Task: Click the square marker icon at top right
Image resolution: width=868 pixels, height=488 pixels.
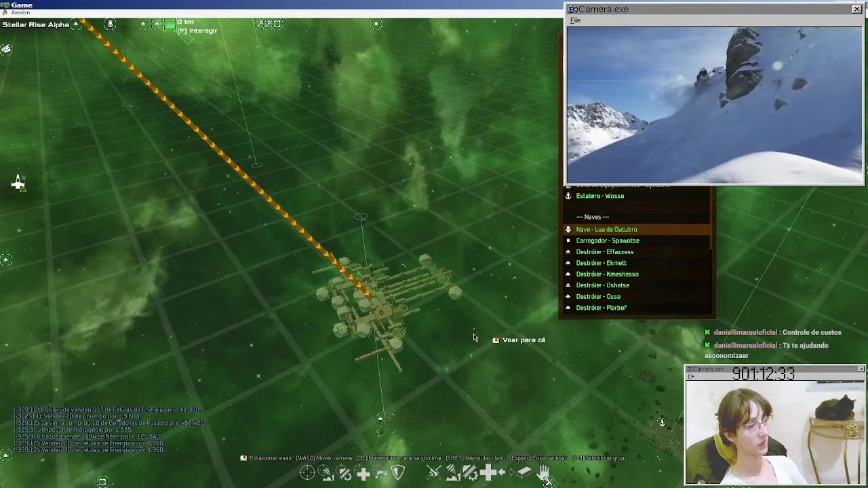Action: click(376, 24)
